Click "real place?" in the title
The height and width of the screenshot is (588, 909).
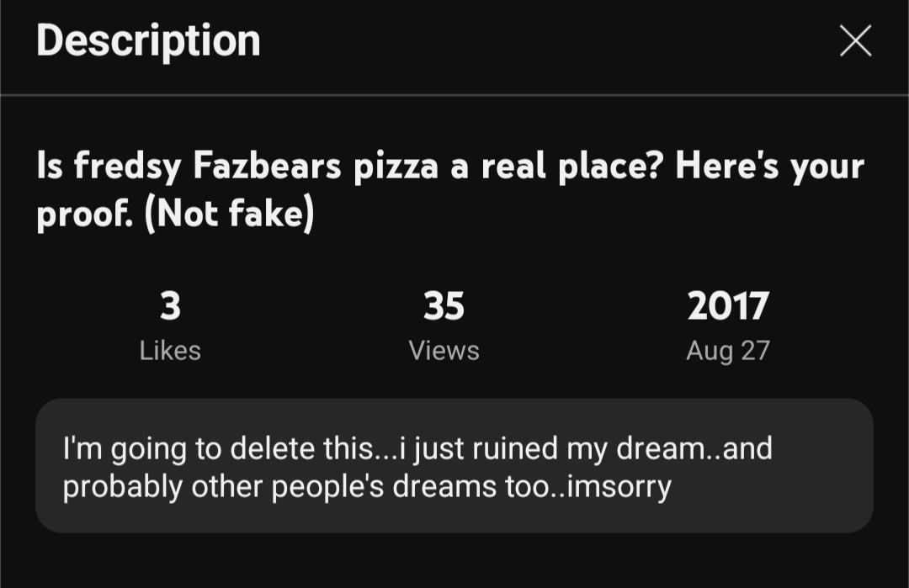pyautogui.click(x=571, y=167)
